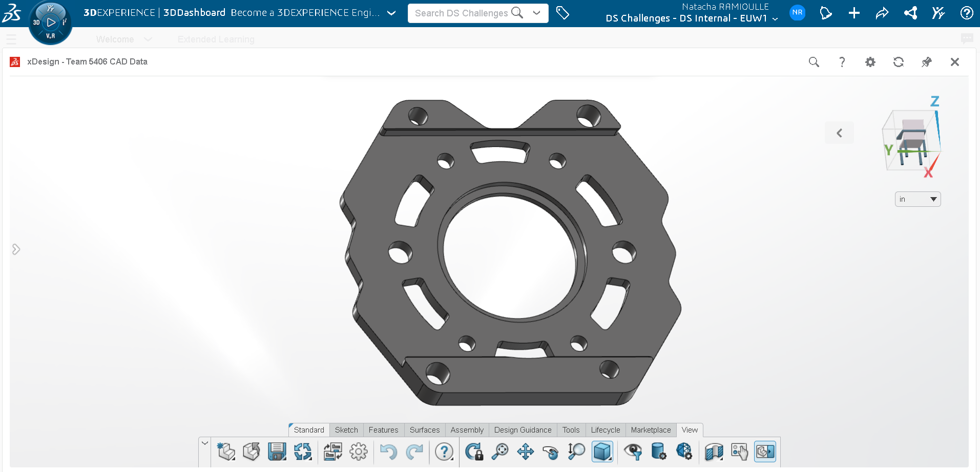
Task: Open the units dropdown showing 'in'
Action: coord(918,199)
